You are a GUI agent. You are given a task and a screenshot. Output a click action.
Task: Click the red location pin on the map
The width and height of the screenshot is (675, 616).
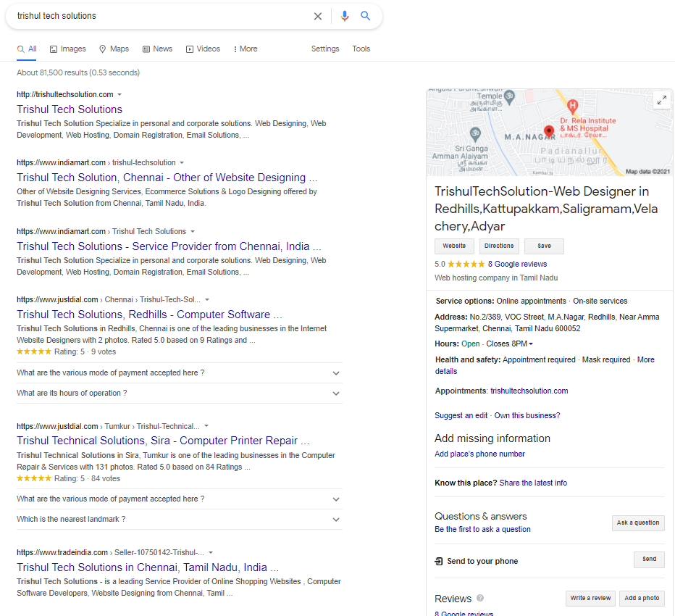click(549, 131)
